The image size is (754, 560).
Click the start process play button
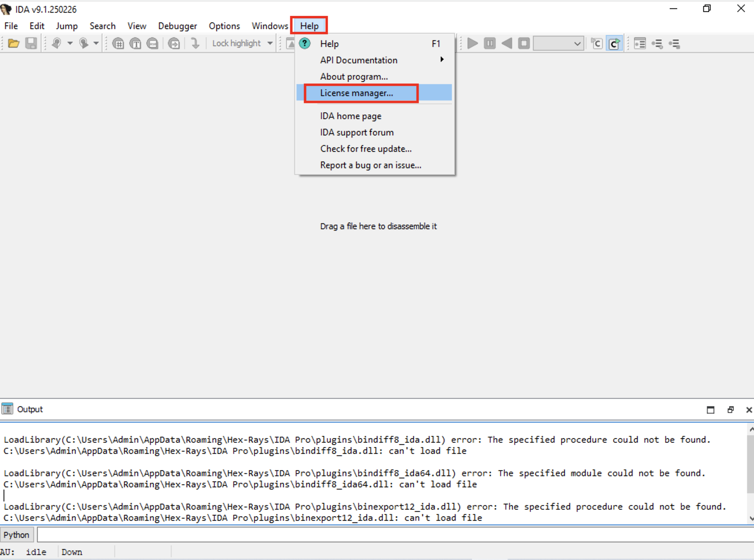[472, 44]
